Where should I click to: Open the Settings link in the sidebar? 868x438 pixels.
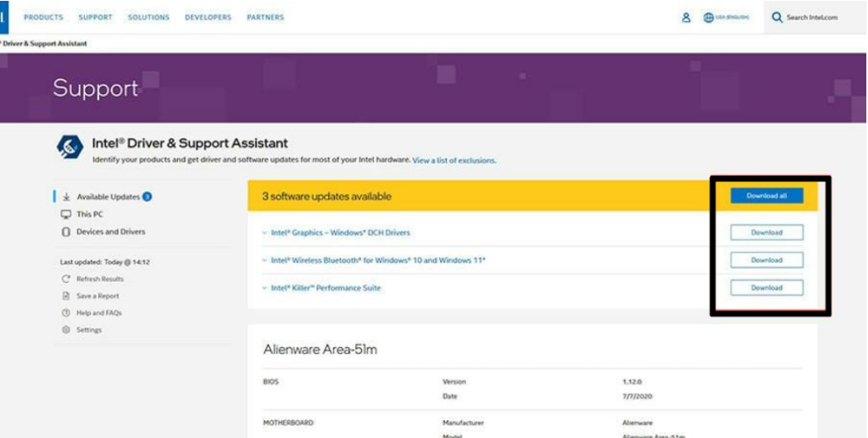pyautogui.click(x=89, y=330)
